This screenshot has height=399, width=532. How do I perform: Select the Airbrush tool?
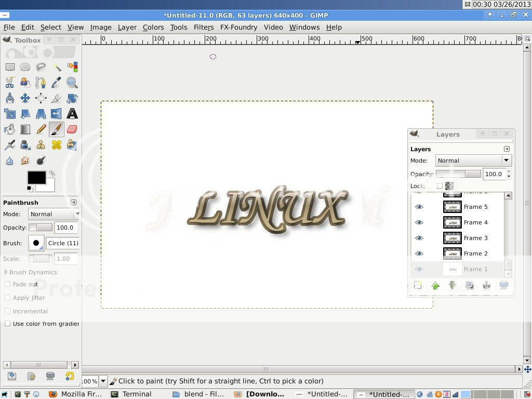10,145
